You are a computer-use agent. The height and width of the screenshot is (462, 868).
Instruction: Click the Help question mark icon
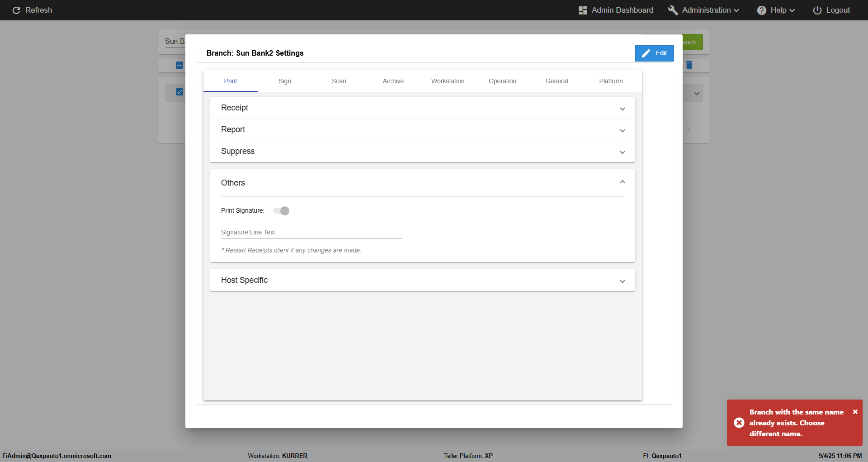[762, 10]
